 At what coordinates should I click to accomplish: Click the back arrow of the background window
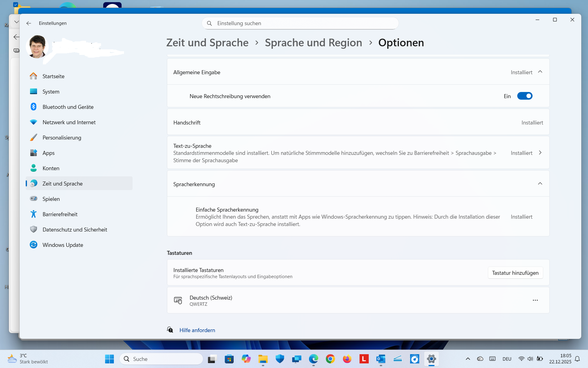[x=16, y=37]
